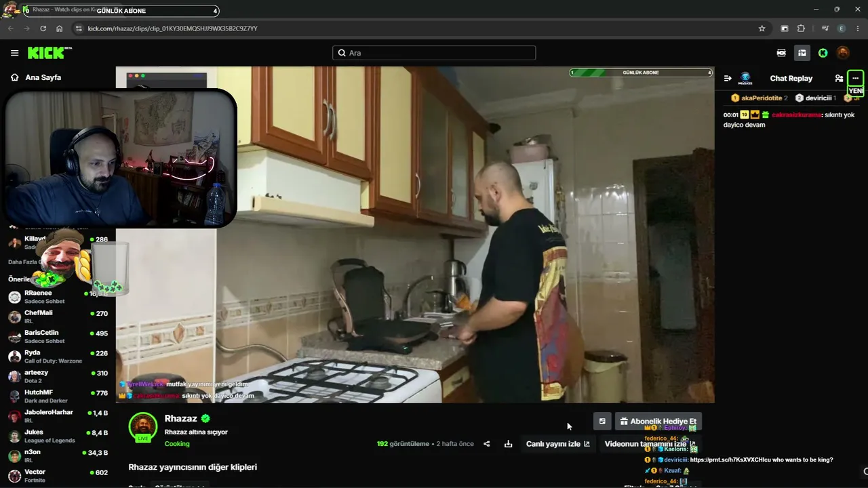
Task: Open the Rhazaz channel name link
Action: click(180, 418)
